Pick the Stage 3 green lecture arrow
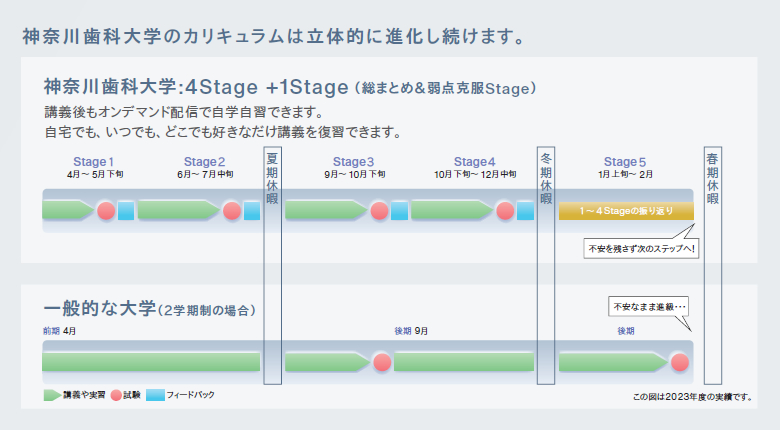780x430 pixels. pyautogui.click(x=326, y=210)
